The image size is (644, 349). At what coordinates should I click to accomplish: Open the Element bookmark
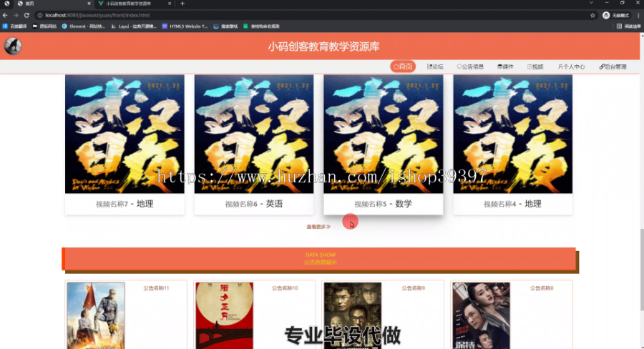(84, 26)
